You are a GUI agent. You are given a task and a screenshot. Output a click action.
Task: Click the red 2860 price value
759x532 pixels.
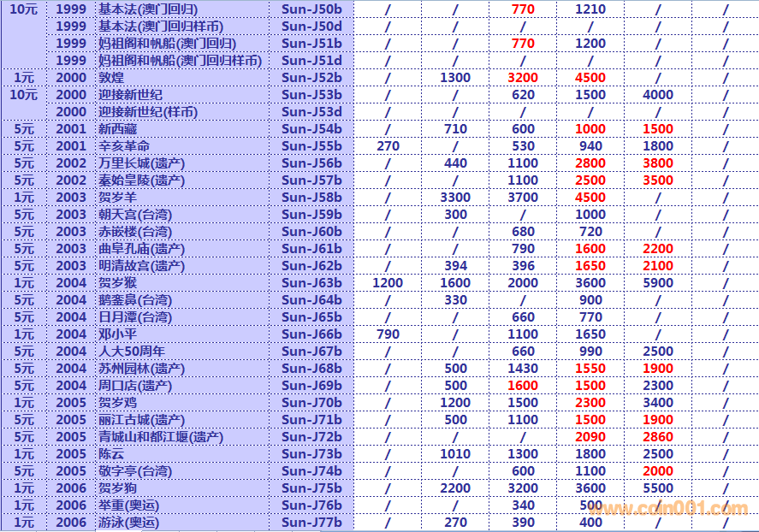[x=658, y=437]
